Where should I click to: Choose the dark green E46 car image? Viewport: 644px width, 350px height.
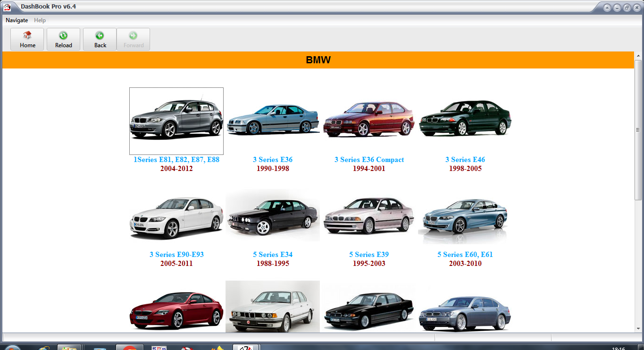tap(465, 118)
